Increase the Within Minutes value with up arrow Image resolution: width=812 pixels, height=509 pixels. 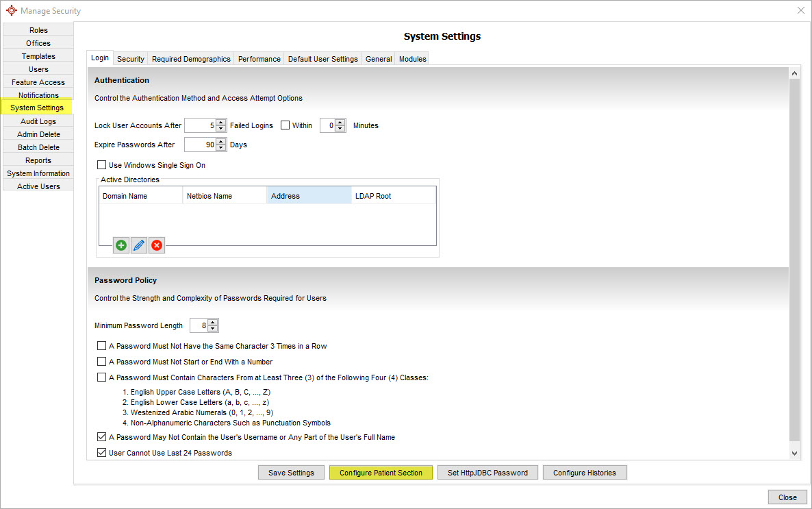pyautogui.click(x=340, y=123)
